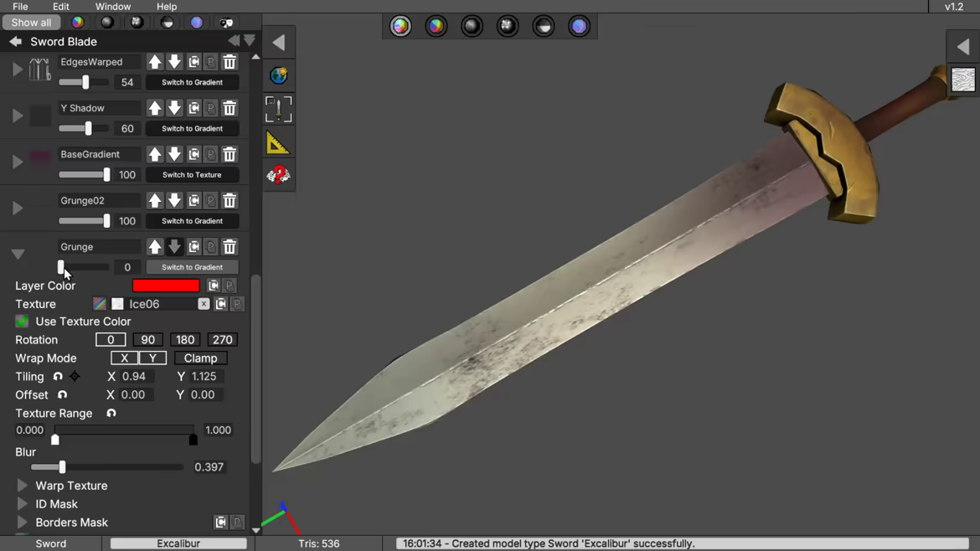The width and height of the screenshot is (980, 551).
Task: Set Rotation to 0
Action: click(x=111, y=340)
